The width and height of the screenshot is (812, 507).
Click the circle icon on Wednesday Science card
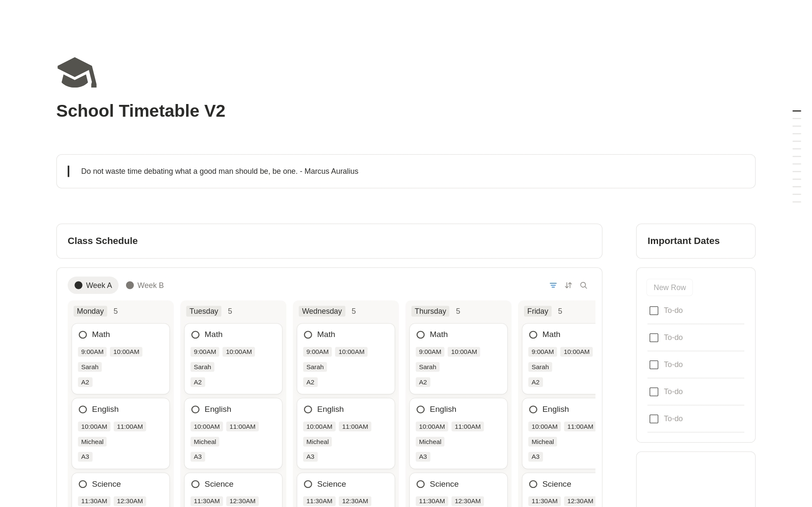click(308, 484)
